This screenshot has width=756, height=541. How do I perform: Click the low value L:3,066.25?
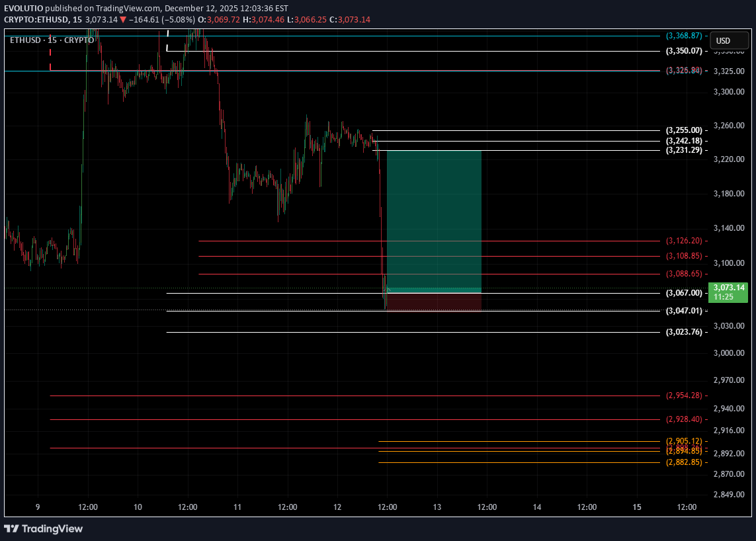[307, 20]
